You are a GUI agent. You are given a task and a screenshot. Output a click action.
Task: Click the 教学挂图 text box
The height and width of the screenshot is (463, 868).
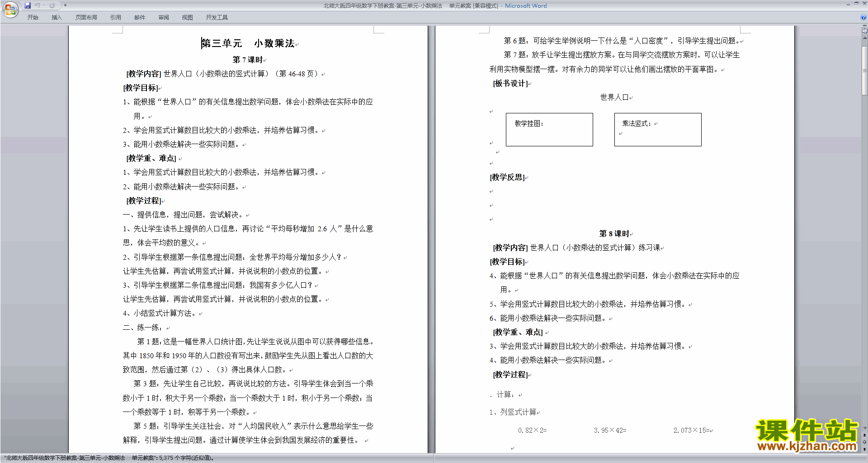[549, 130]
